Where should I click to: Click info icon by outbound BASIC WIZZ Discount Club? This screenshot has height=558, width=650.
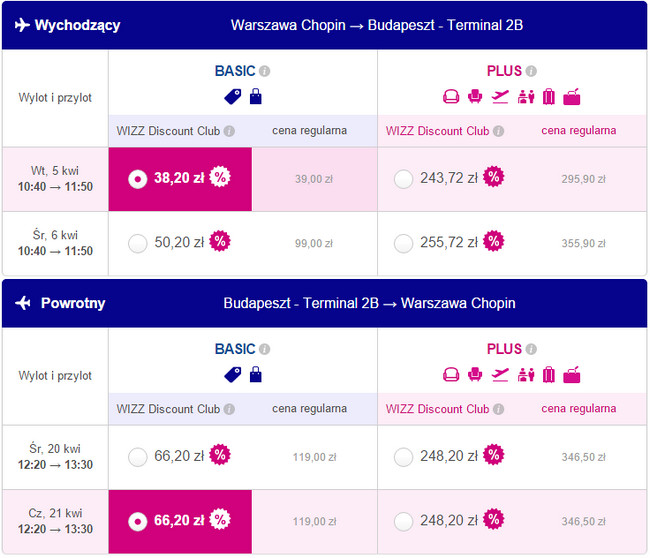229,131
